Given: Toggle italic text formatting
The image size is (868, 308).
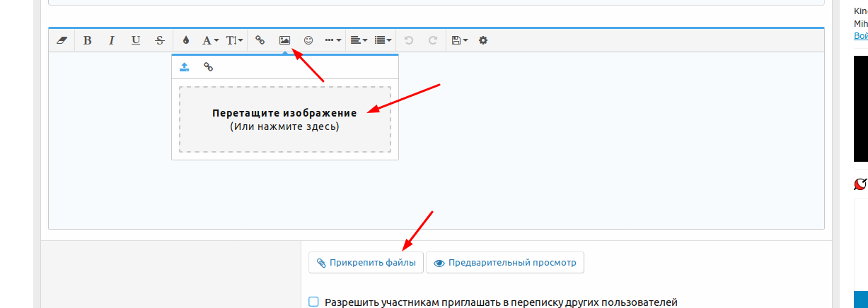Looking at the screenshot, I should pos(111,40).
